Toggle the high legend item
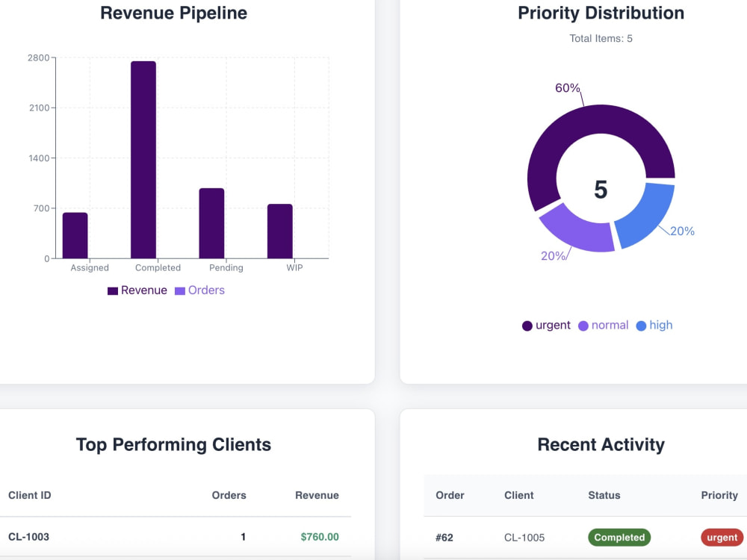This screenshot has width=747, height=560. [654, 326]
